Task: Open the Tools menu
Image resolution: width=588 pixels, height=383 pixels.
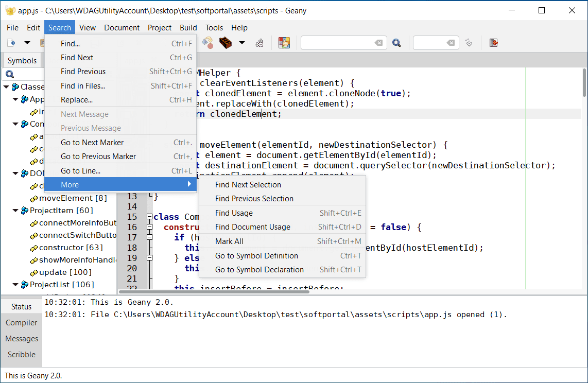Action: pos(214,28)
